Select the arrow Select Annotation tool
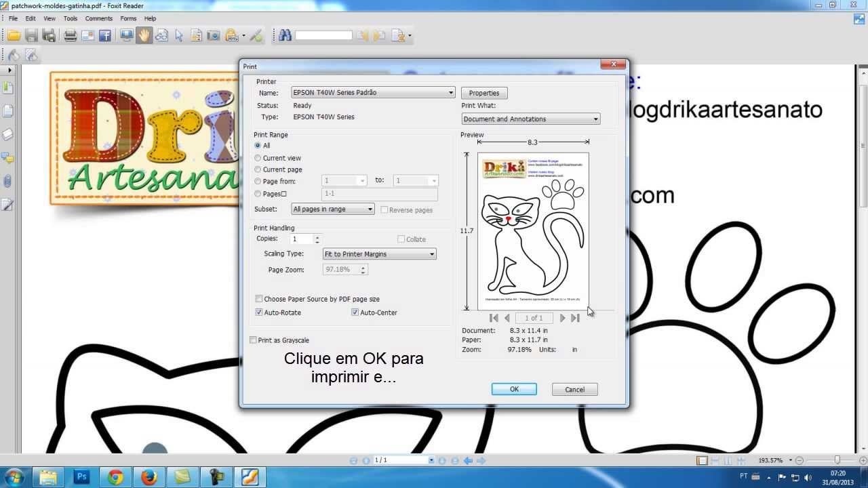This screenshot has height=488, width=868. pyautogui.click(x=179, y=35)
